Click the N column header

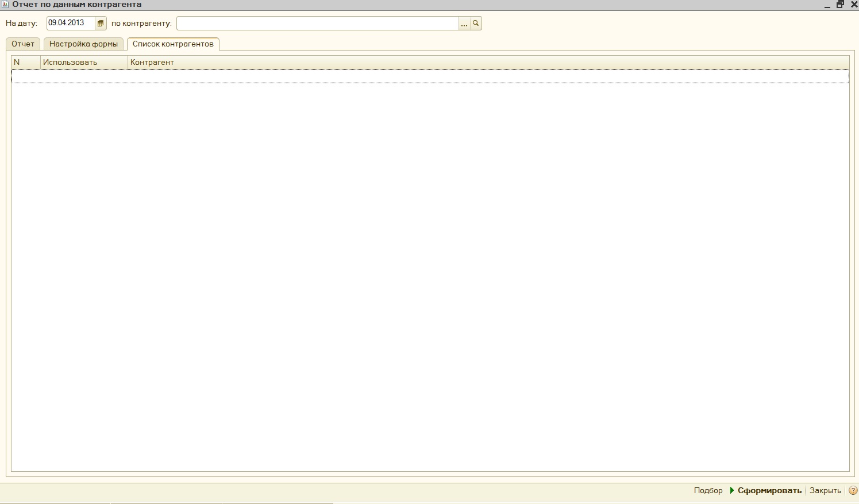pos(26,62)
